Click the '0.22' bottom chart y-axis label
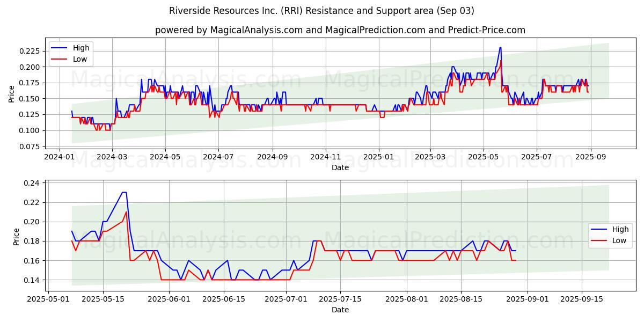 click(x=31, y=202)
